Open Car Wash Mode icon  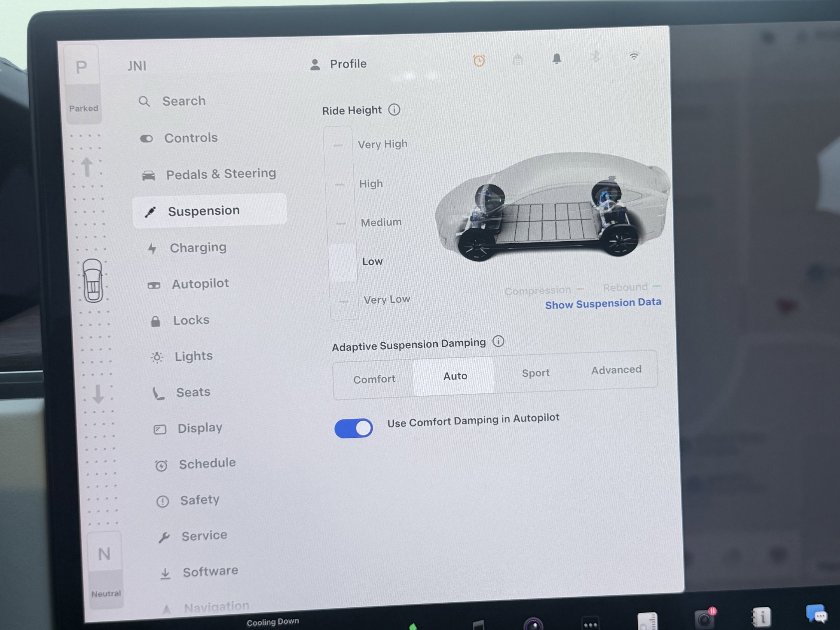coord(518,59)
